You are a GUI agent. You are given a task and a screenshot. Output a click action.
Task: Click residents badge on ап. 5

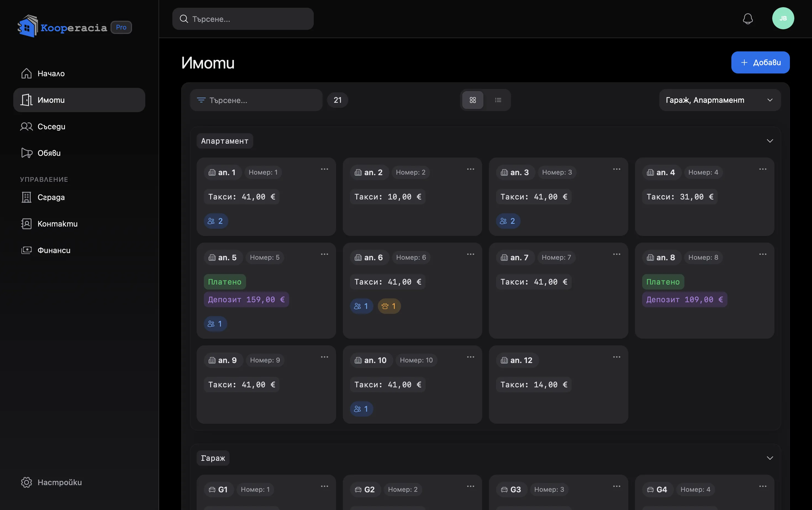[x=215, y=324]
